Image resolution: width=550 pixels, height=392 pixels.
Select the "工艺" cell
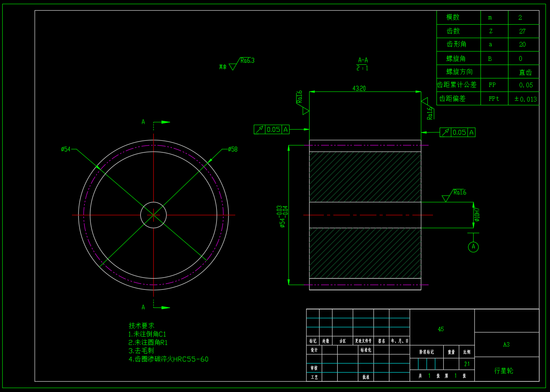pyautogui.click(x=314, y=377)
